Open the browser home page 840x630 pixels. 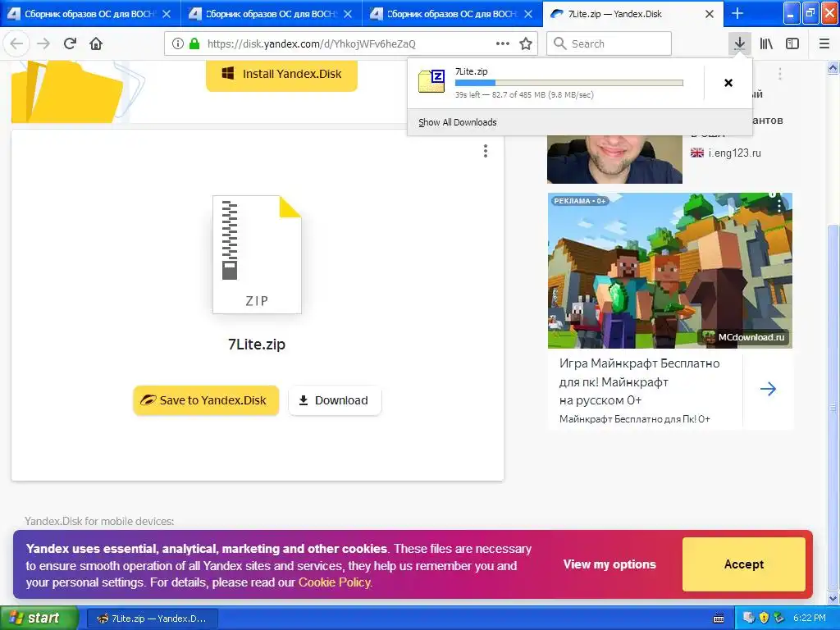pyautogui.click(x=96, y=43)
